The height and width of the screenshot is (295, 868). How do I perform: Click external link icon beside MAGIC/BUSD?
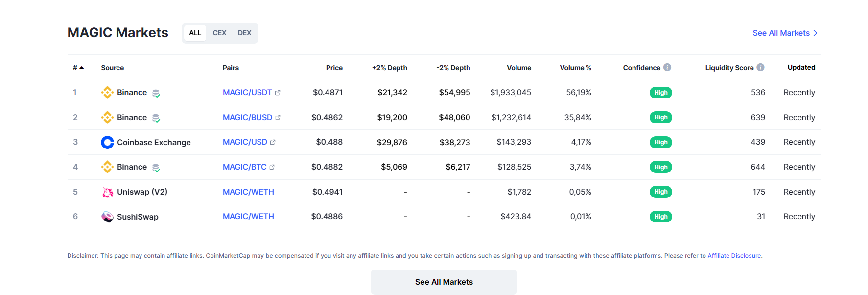(278, 118)
